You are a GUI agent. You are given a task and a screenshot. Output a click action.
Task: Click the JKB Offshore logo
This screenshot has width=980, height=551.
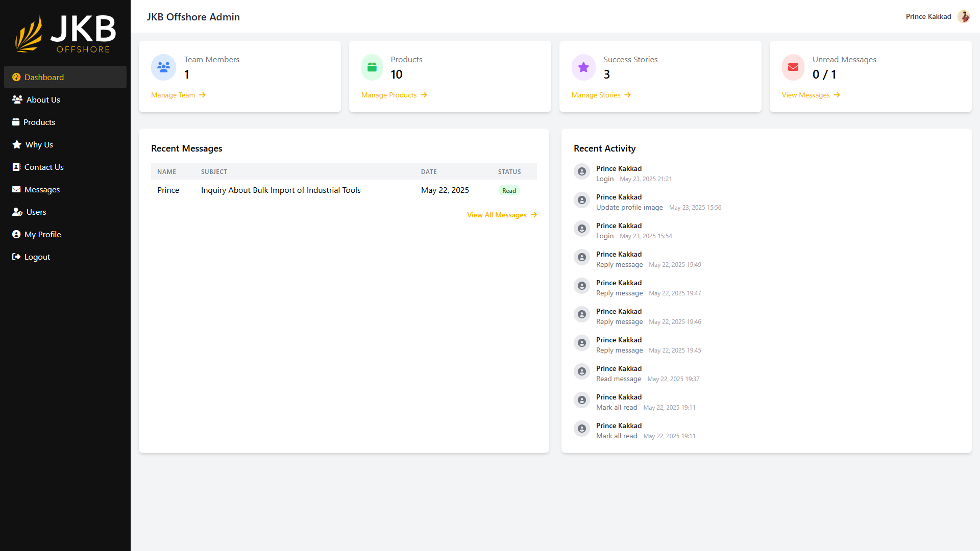pos(65,33)
